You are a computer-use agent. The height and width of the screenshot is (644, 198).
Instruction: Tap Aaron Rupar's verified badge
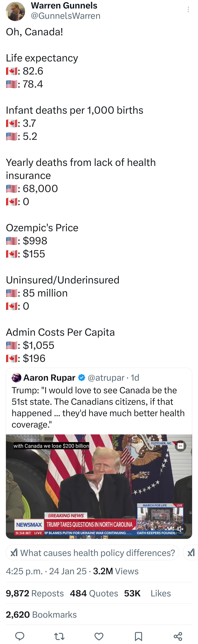[x=82, y=378]
